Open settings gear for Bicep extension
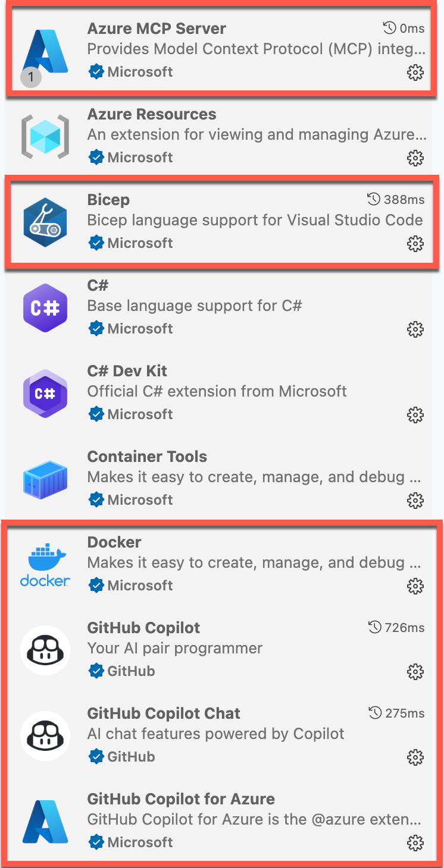Image resolution: width=444 pixels, height=868 pixels. 415,244
